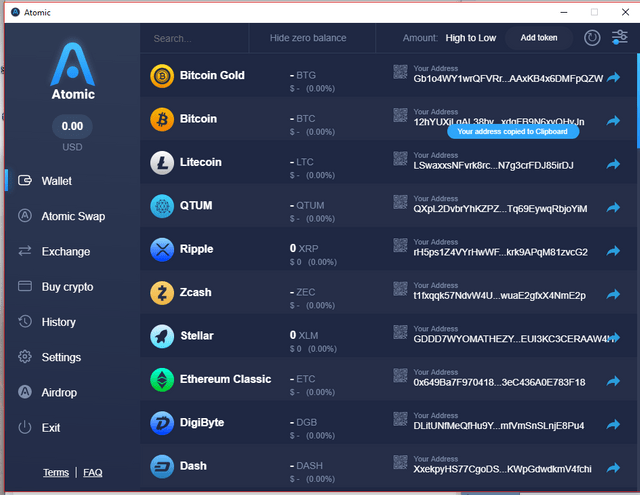Show QR code for Litecoin address

pos(400,158)
